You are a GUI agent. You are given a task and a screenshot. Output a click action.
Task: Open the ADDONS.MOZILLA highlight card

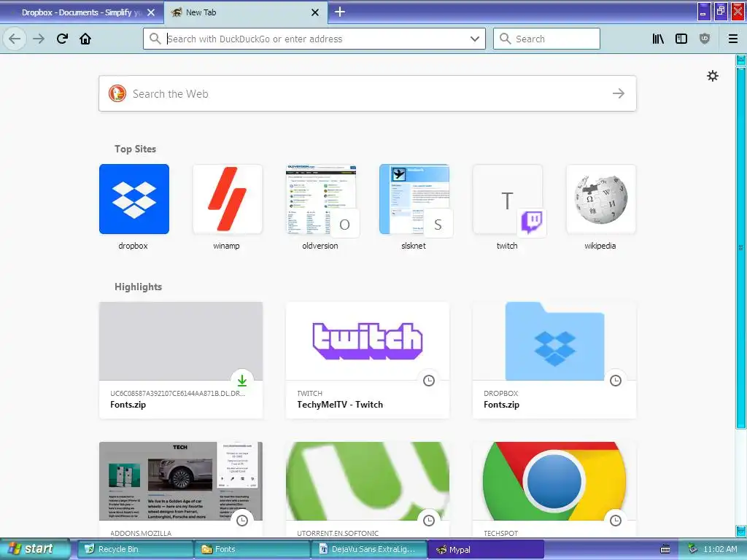coord(181,490)
